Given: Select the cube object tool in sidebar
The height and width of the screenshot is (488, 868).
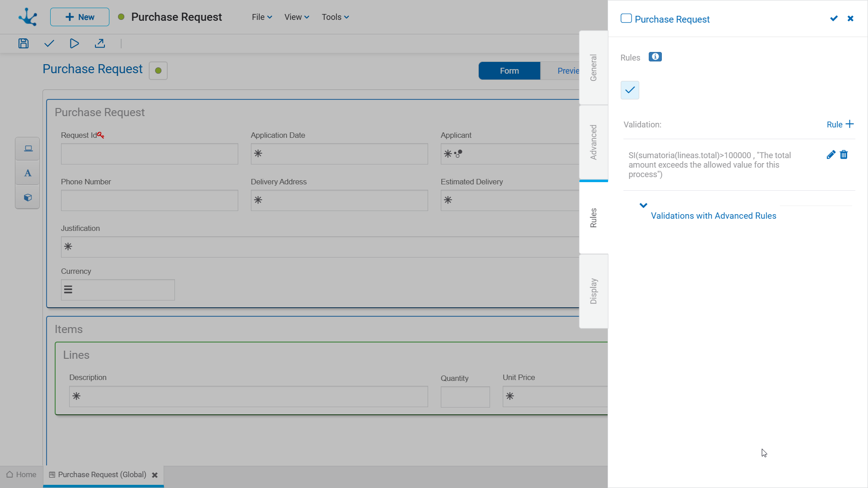Looking at the screenshot, I should [28, 197].
